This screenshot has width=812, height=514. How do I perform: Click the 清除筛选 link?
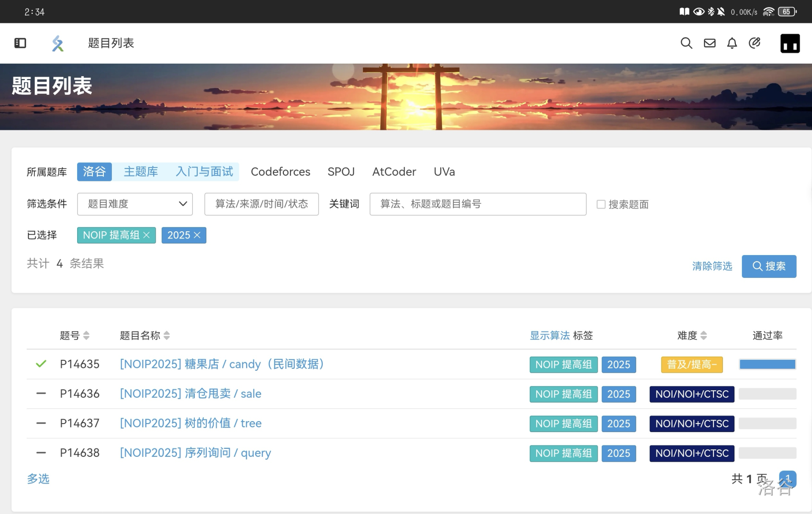click(x=712, y=266)
